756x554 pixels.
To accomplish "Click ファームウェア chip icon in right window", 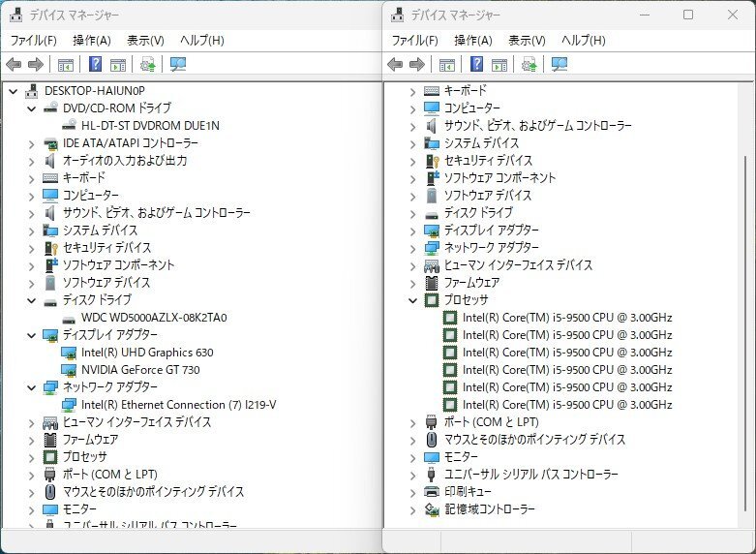I will click(432, 282).
